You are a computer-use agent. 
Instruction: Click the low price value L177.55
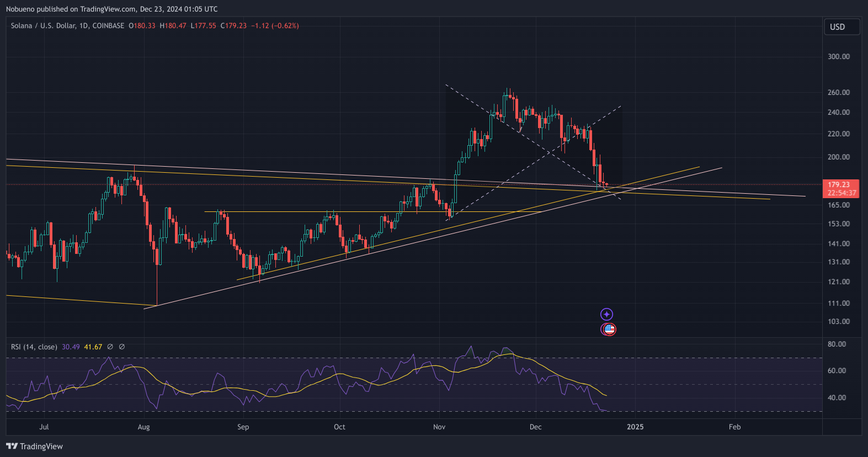click(204, 25)
